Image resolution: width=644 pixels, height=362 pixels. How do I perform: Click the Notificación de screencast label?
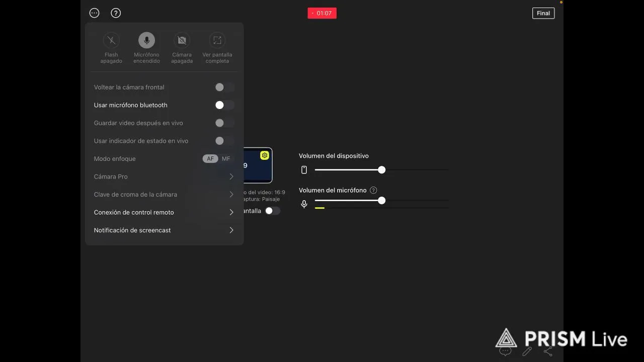click(132, 230)
